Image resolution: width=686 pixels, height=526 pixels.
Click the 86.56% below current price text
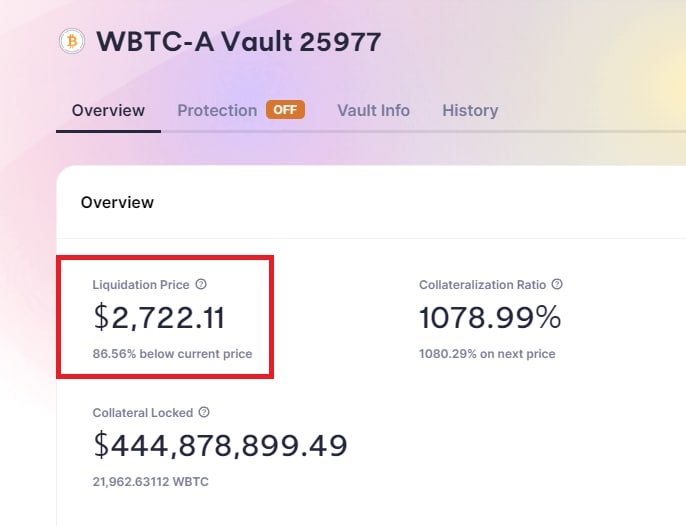(x=172, y=354)
